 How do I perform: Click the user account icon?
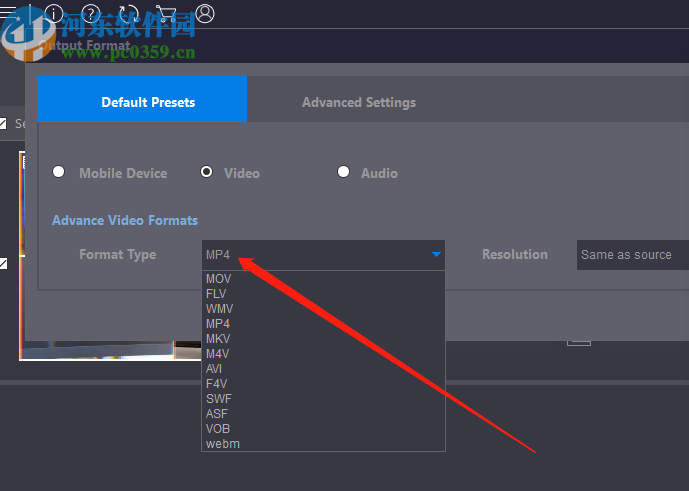point(205,14)
